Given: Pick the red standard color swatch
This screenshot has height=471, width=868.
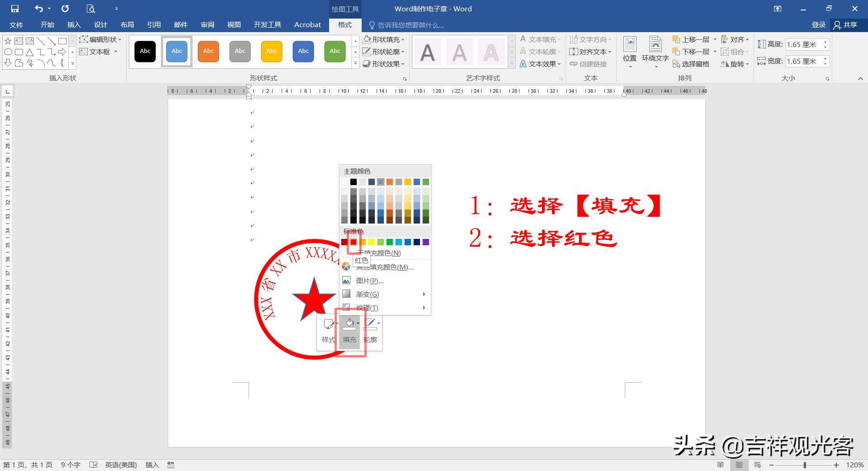Looking at the screenshot, I should 354,242.
